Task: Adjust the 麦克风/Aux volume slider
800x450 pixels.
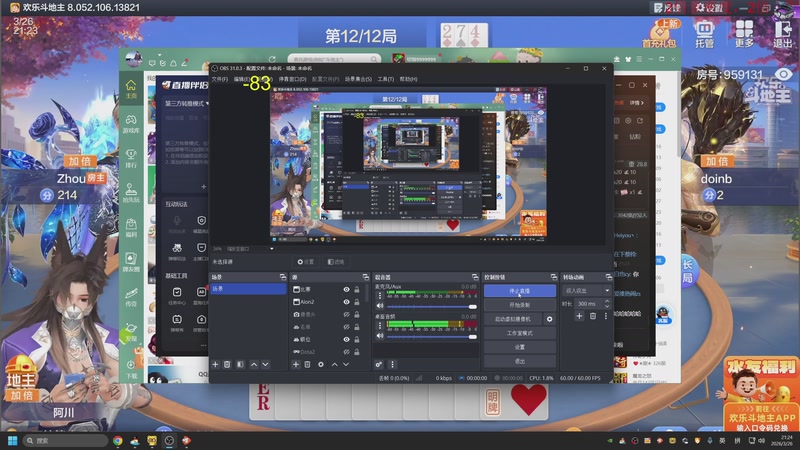Action: (432, 307)
